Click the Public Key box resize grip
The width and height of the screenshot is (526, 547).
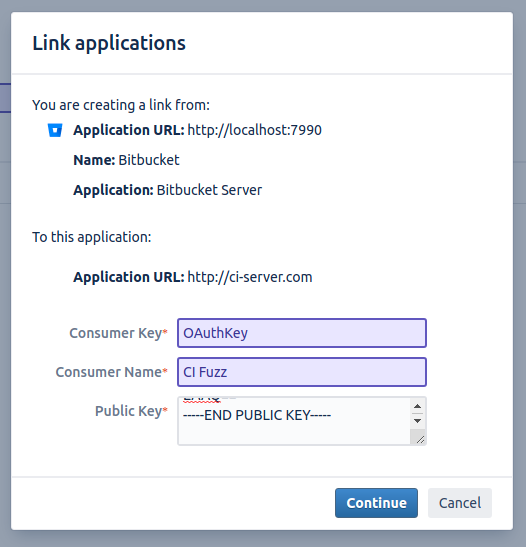pos(420,440)
